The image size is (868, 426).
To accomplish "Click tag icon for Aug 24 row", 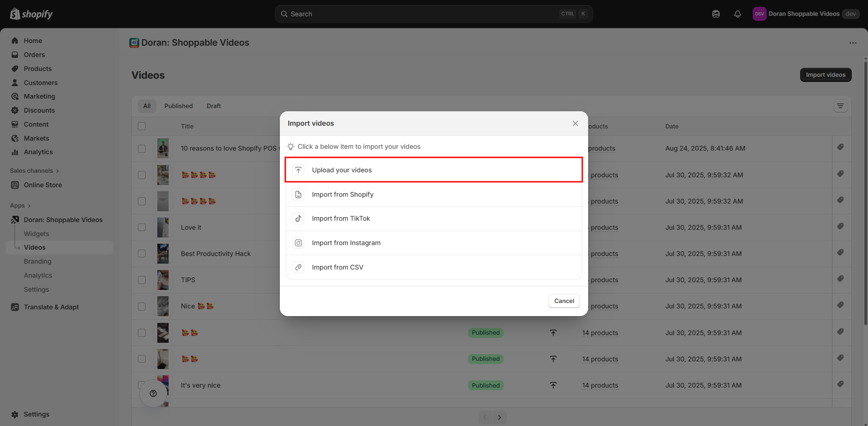I will pos(840,147).
